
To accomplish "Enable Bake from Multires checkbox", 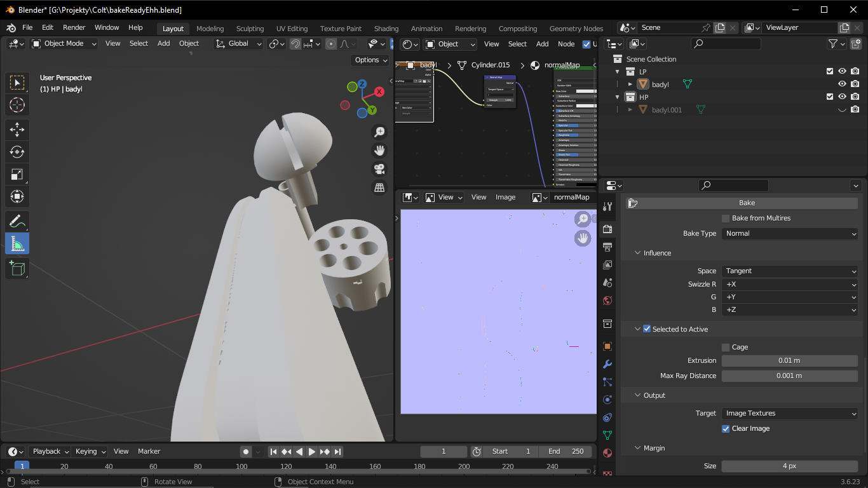I will click(x=726, y=218).
